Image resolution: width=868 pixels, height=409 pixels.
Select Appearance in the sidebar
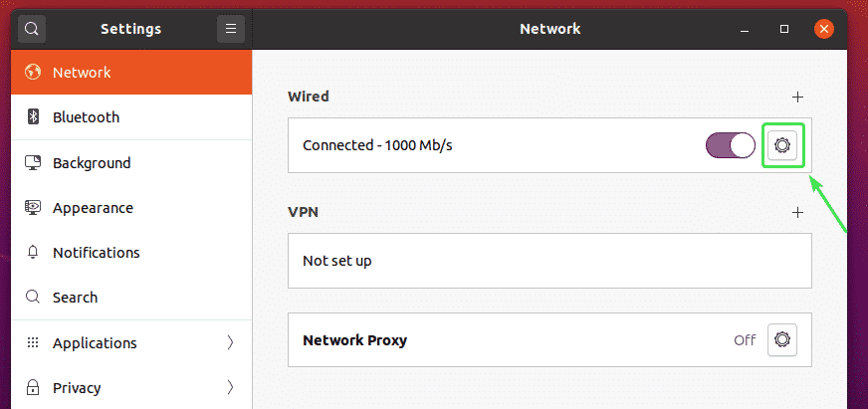(x=93, y=208)
